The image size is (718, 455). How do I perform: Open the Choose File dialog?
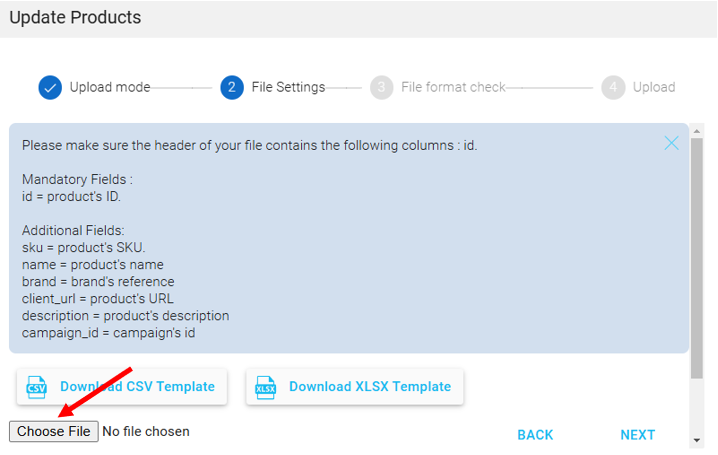pyautogui.click(x=54, y=431)
